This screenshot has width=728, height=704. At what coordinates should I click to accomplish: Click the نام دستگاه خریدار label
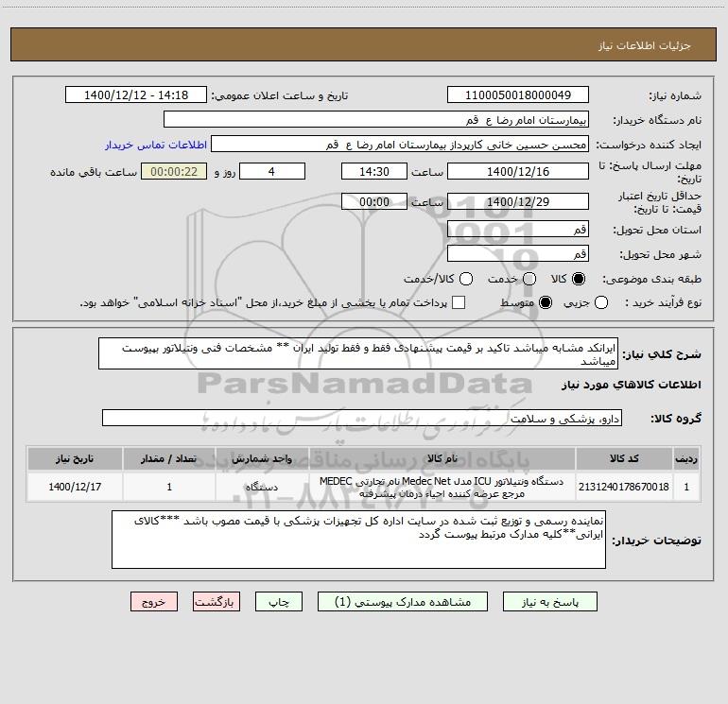click(657, 121)
